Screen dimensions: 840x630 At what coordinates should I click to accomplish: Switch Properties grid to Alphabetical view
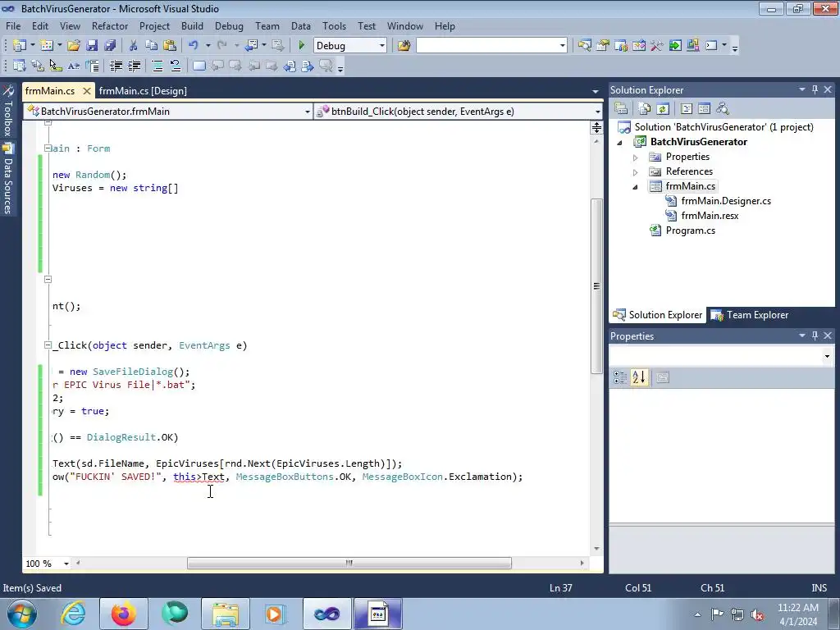638,377
